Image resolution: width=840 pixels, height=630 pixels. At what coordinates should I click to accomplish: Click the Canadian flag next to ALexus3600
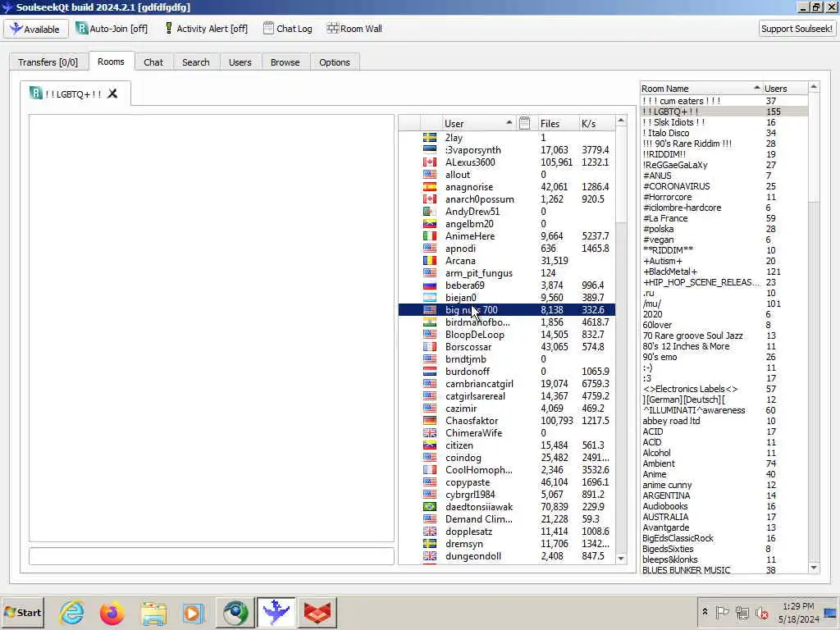click(x=430, y=162)
